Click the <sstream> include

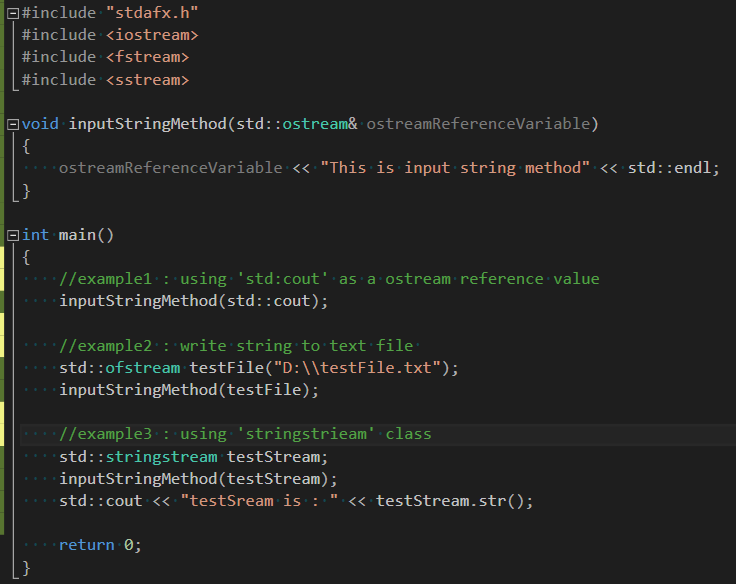tap(147, 80)
